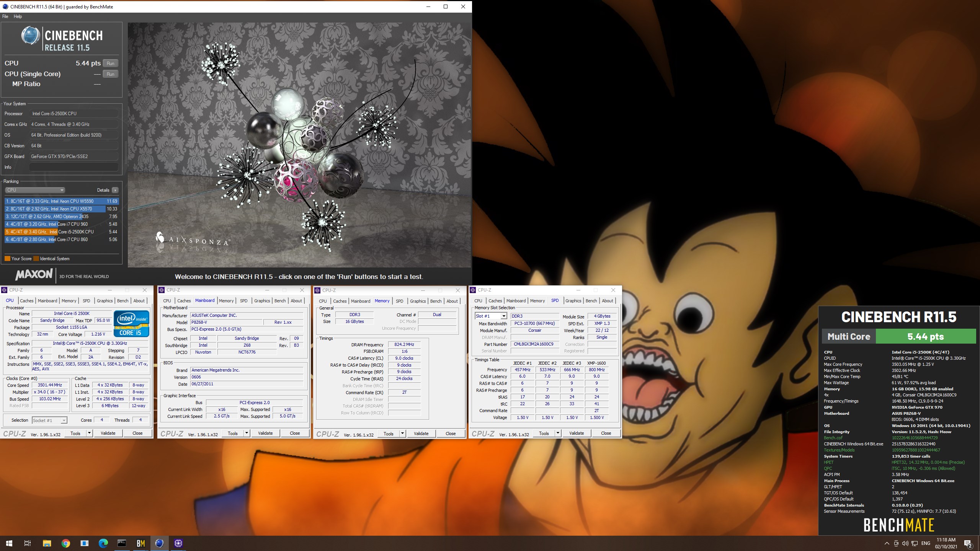Select ranking row Core i7 CPU 960
Screen dimensions: 980x551
(61, 224)
